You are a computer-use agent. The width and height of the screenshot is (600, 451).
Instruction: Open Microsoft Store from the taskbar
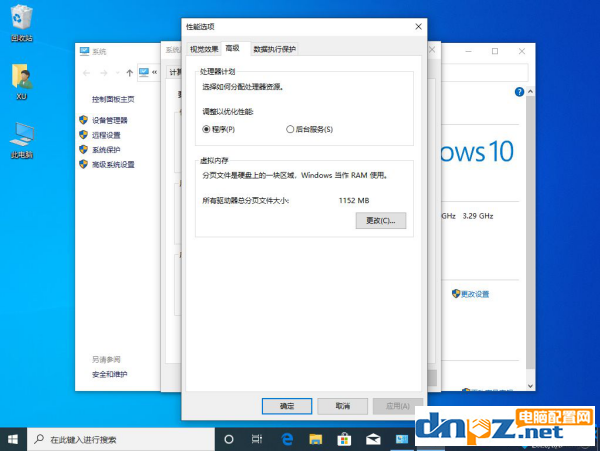click(344, 439)
